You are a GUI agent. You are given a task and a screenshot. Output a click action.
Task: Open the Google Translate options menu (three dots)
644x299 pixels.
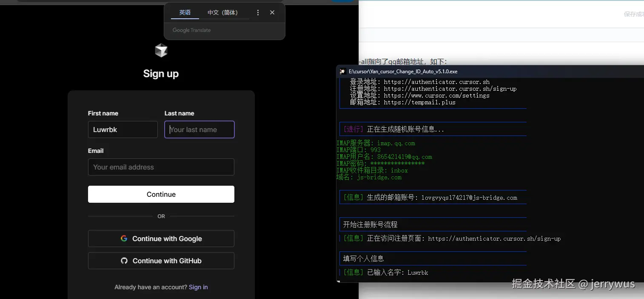[258, 13]
